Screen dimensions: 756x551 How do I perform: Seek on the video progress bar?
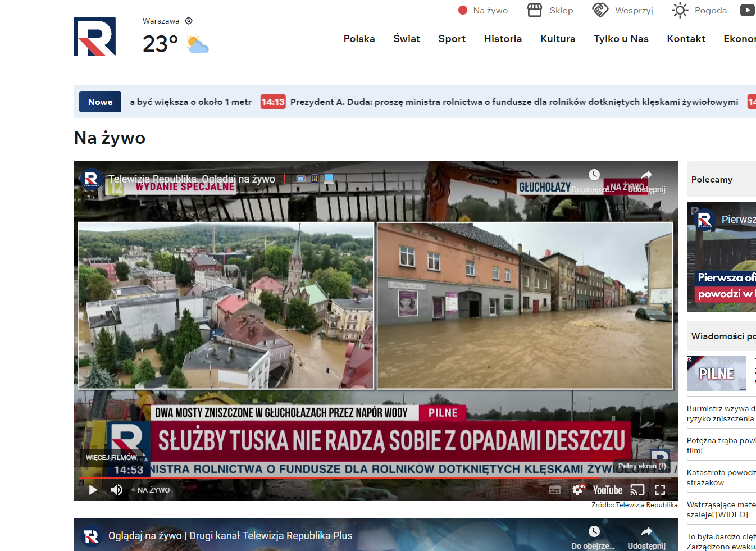337,478
